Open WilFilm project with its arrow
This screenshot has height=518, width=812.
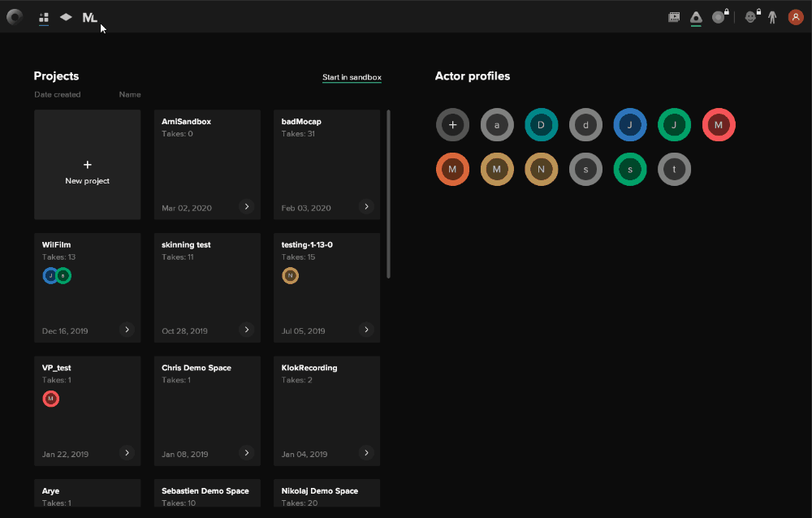(127, 330)
